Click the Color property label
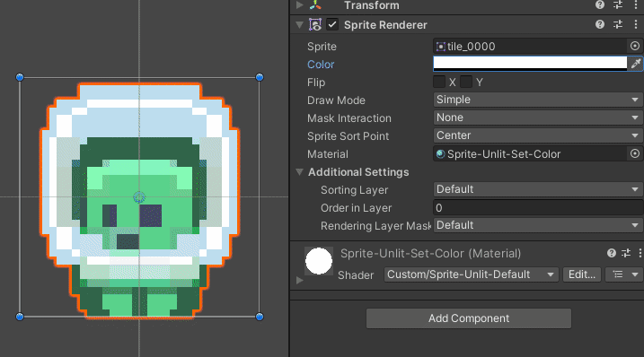This screenshot has height=357, width=644. tap(321, 65)
